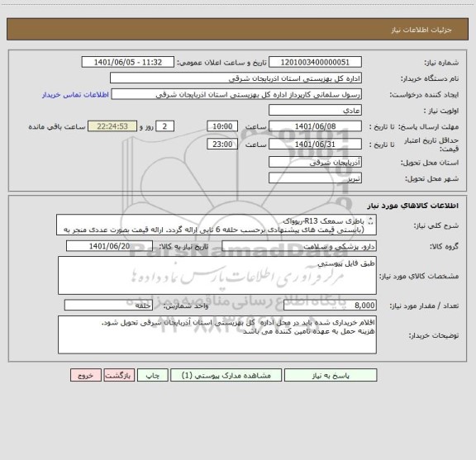This screenshot has width=476, height=460.
Task: Click the 'توضیحات خریدار:' label
Action: [434, 335]
